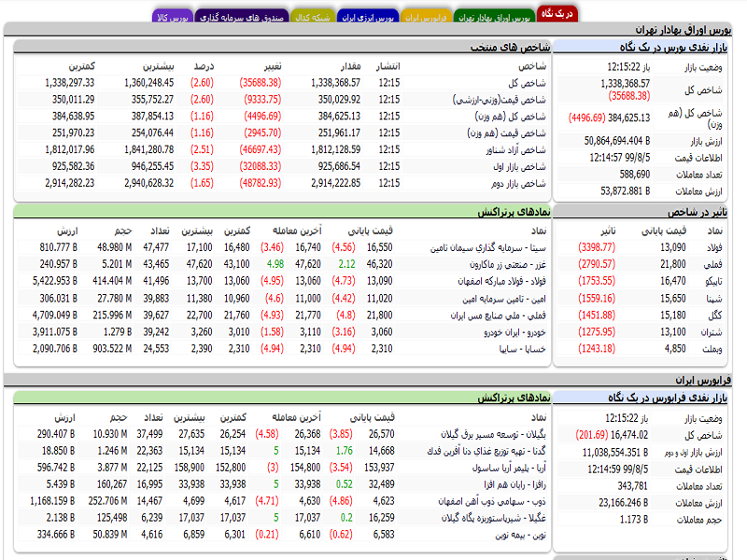The height and width of the screenshot is (560, 747).
Task: Select «کگل» in the index-effect table
Action: 715,315
